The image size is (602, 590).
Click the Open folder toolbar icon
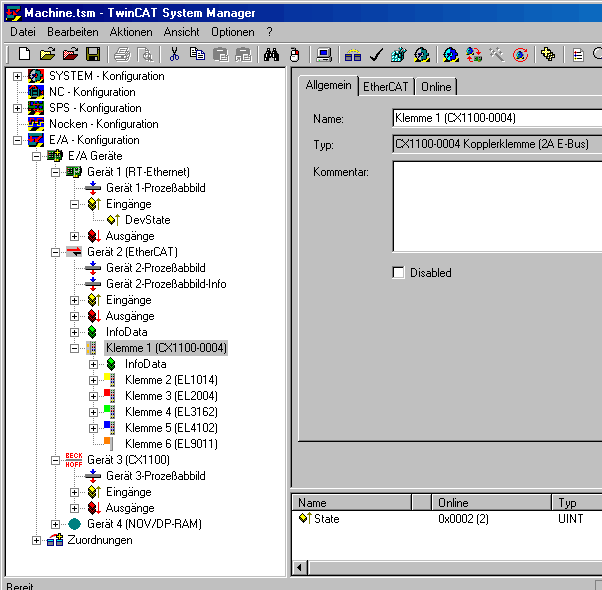tap(47, 54)
